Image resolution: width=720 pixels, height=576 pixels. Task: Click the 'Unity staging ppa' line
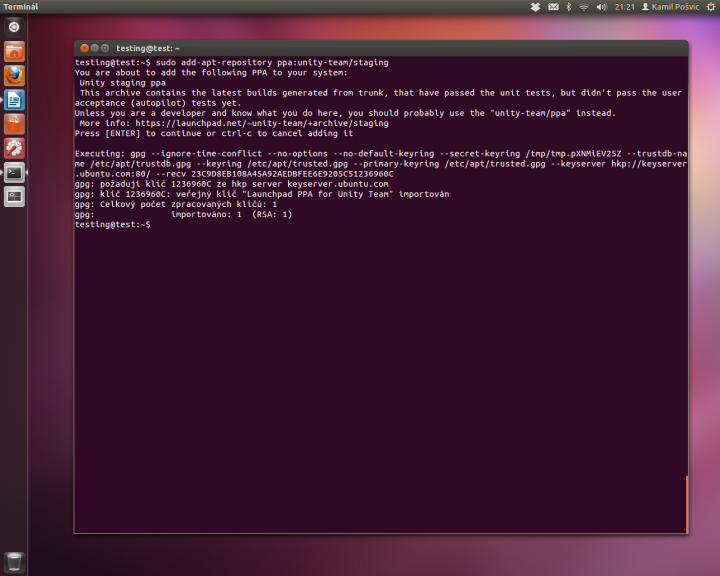pos(122,83)
